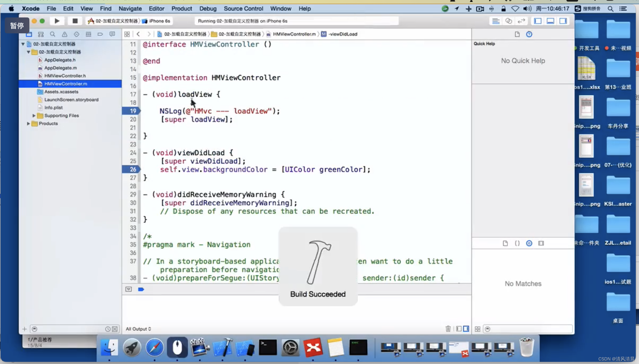The width and height of the screenshot is (639, 364).
Task: Open the report navigator icon
Action: 112,34
